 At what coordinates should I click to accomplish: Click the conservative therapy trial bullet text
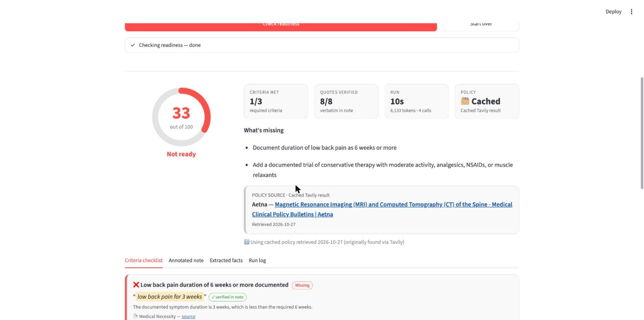click(x=383, y=170)
